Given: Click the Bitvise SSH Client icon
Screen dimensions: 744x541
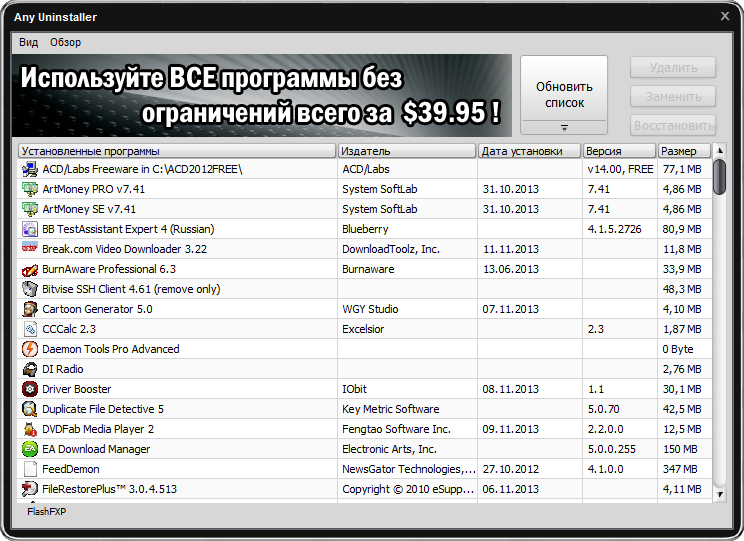Looking at the screenshot, I should pos(30,289).
